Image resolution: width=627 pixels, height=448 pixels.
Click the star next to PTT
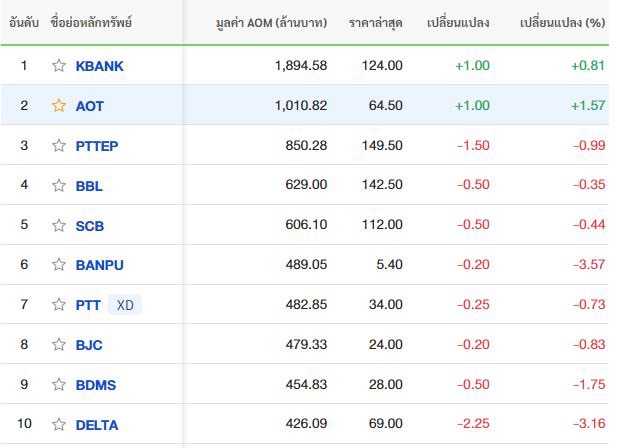click(x=59, y=304)
